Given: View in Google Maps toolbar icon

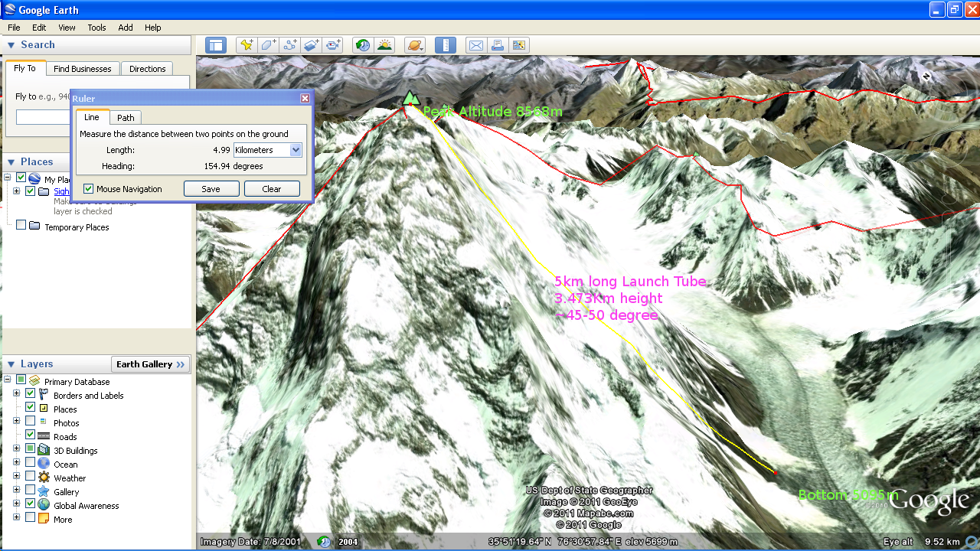Looking at the screenshot, I should [519, 45].
